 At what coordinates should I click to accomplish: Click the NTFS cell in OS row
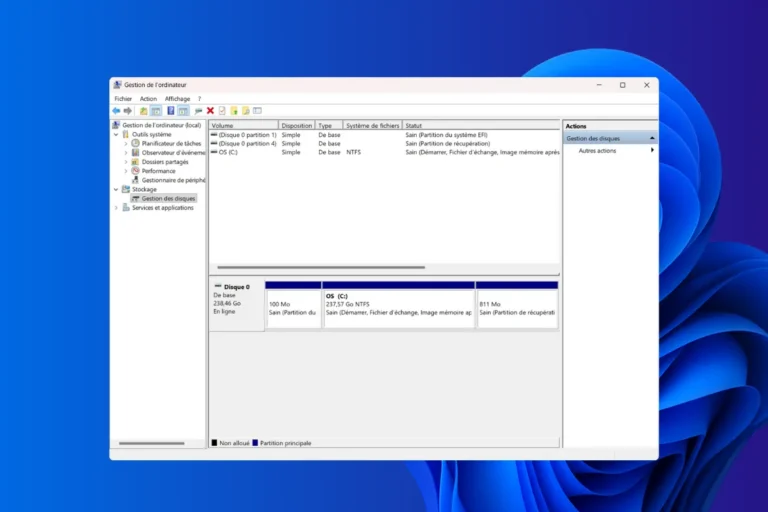click(353, 152)
